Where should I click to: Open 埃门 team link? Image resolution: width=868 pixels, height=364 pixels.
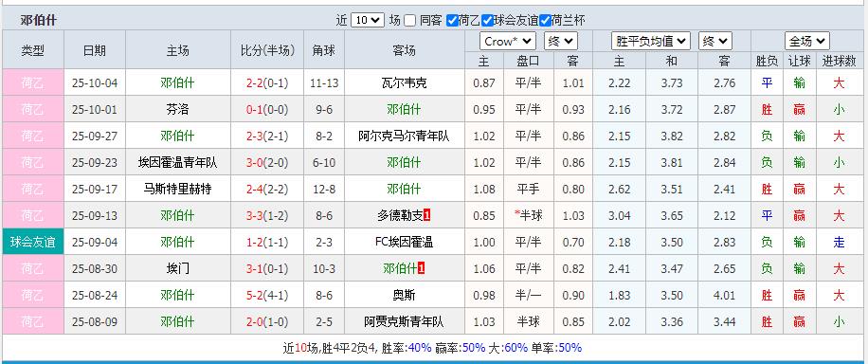click(178, 269)
